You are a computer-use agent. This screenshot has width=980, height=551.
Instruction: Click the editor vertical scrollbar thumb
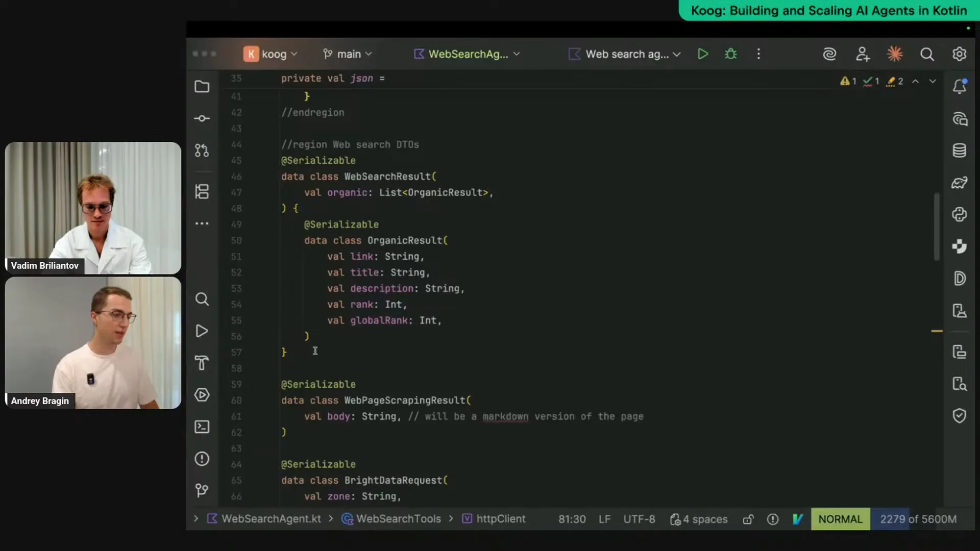coord(937,227)
